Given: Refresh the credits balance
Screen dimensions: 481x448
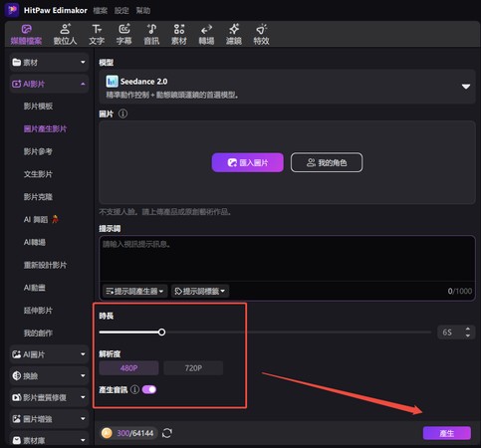Looking at the screenshot, I should [x=167, y=433].
